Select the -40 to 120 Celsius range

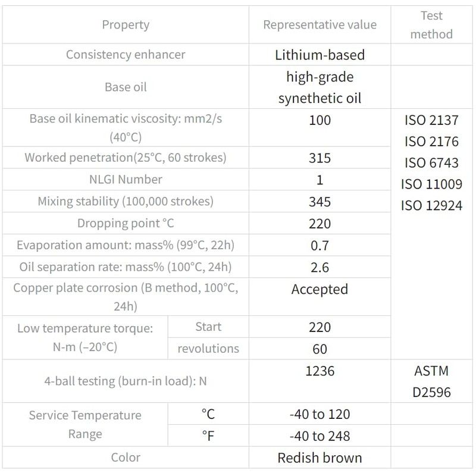[x=320, y=414]
